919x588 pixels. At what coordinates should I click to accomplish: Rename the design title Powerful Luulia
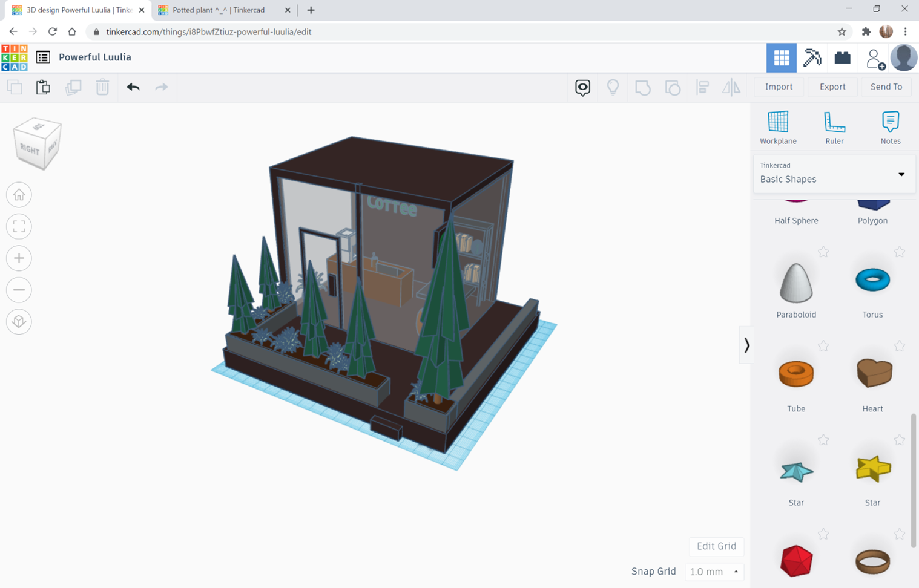point(95,57)
